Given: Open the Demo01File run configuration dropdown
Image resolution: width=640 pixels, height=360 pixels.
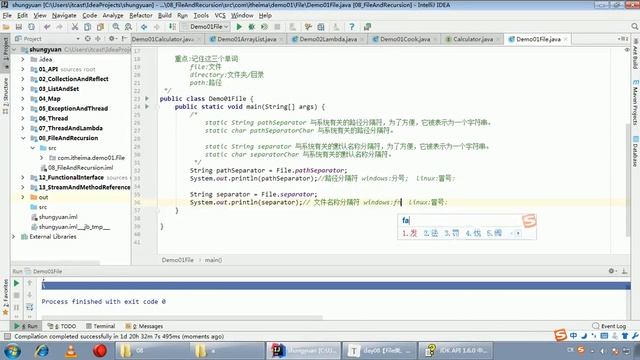Looking at the screenshot, I should (205, 27).
